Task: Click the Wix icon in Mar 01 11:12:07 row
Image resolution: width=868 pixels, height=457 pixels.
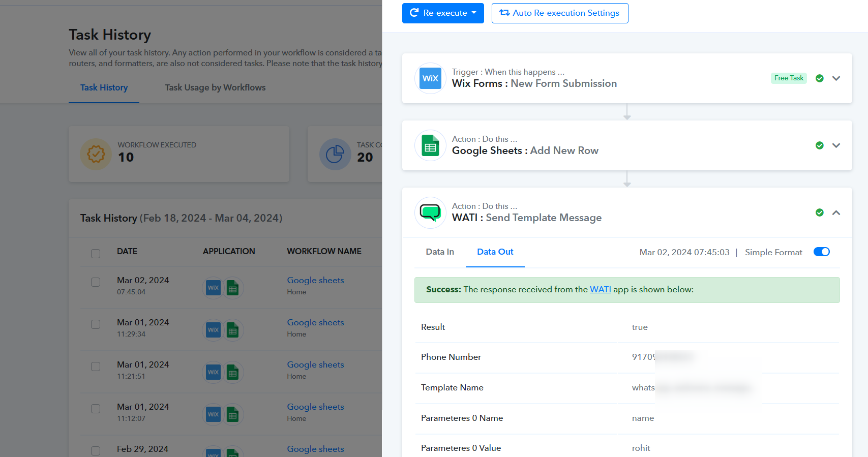Action: click(x=213, y=415)
